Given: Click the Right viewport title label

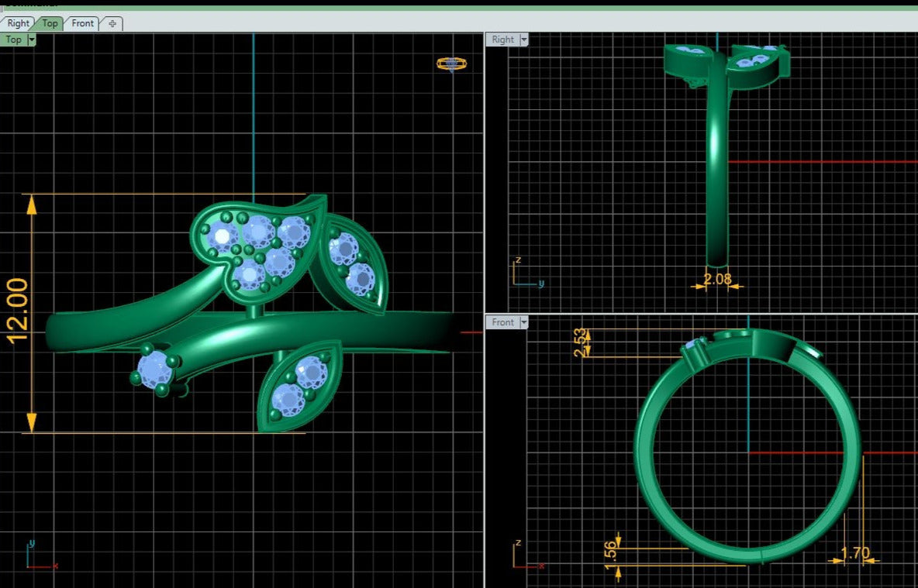Looking at the screenshot, I should (x=502, y=40).
